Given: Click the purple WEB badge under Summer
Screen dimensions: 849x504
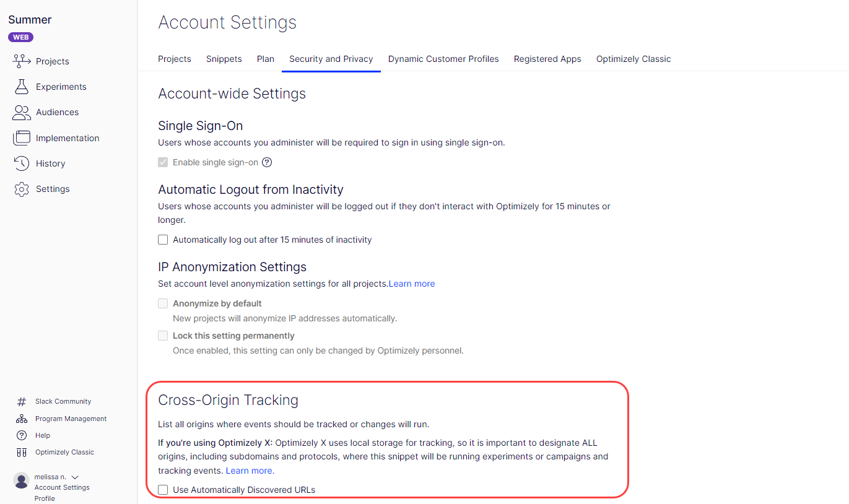Looking at the screenshot, I should [x=20, y=37].
